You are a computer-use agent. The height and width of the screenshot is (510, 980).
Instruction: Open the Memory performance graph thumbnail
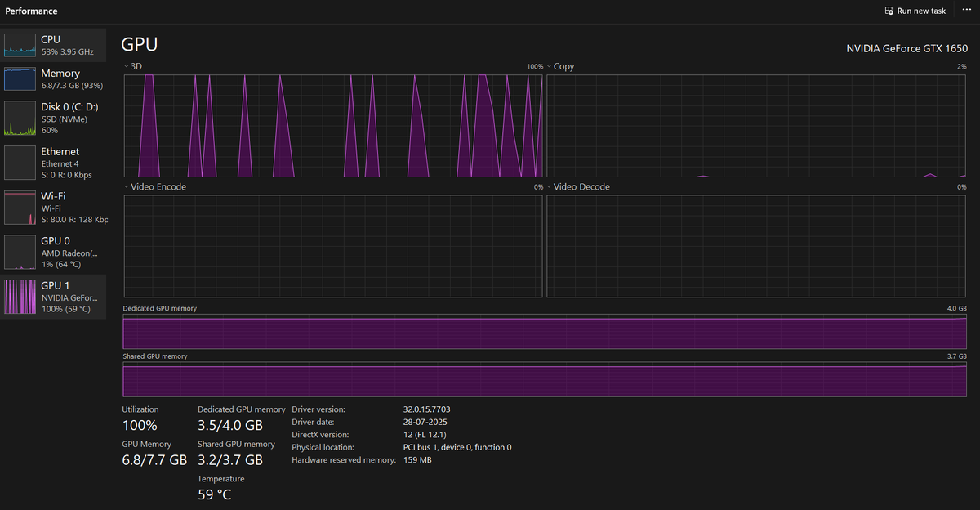click(x=20, y=78)
